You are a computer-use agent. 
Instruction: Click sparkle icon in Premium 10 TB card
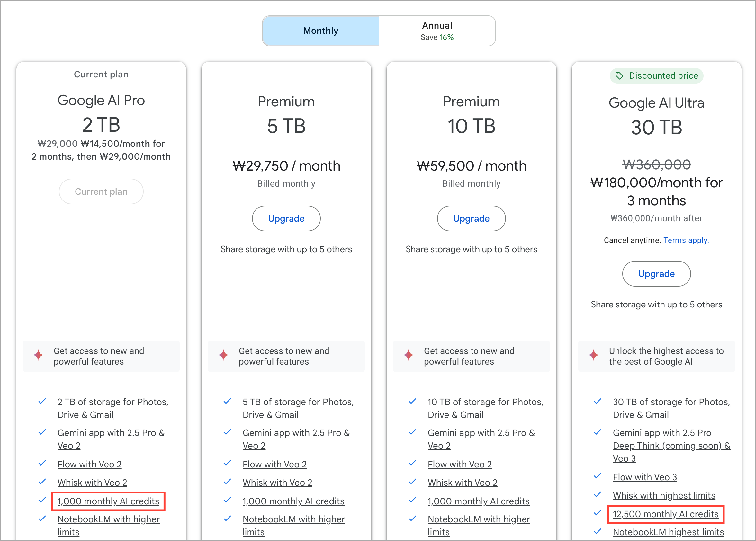409,355
